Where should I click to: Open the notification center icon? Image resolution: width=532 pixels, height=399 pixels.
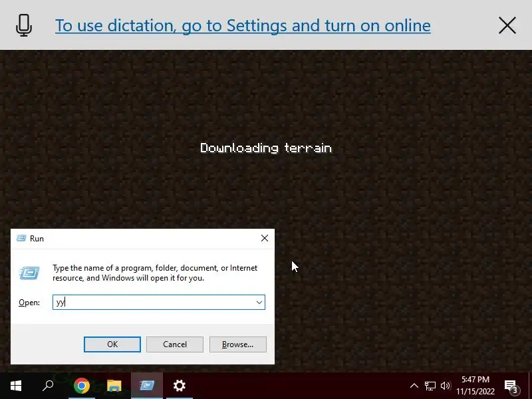(x=512, y=386)
